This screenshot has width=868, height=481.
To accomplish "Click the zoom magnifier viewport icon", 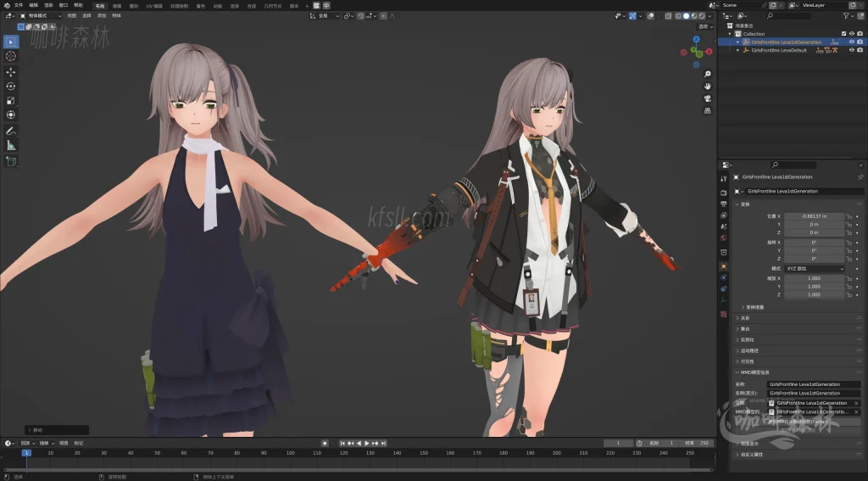I will pyautogui.click(x=708, y=74).
